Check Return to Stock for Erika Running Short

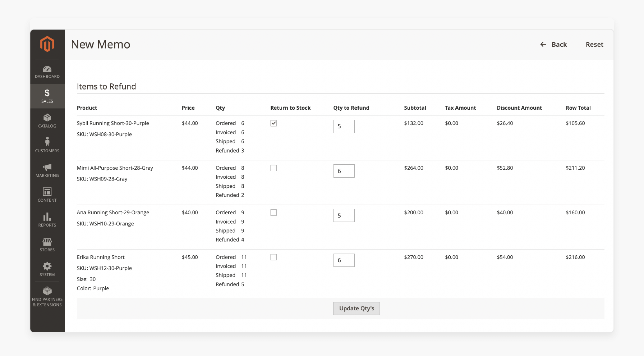(273, 257)
